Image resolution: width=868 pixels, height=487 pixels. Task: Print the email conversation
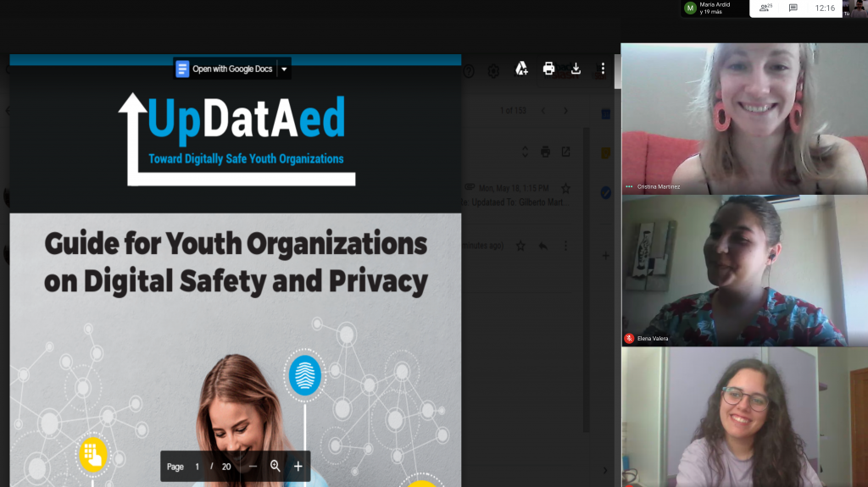point(545,152)
